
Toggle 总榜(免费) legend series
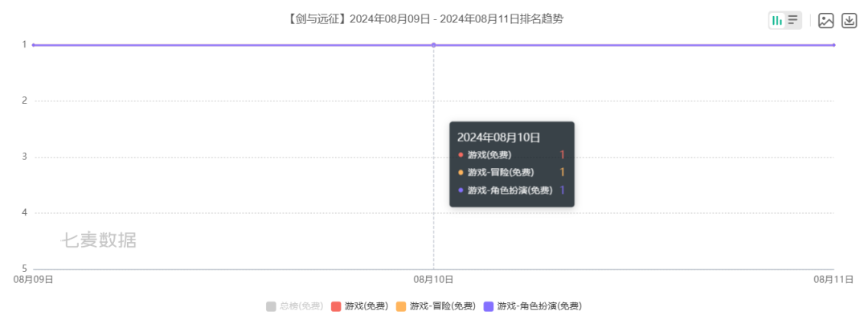[x=294, y=306]
